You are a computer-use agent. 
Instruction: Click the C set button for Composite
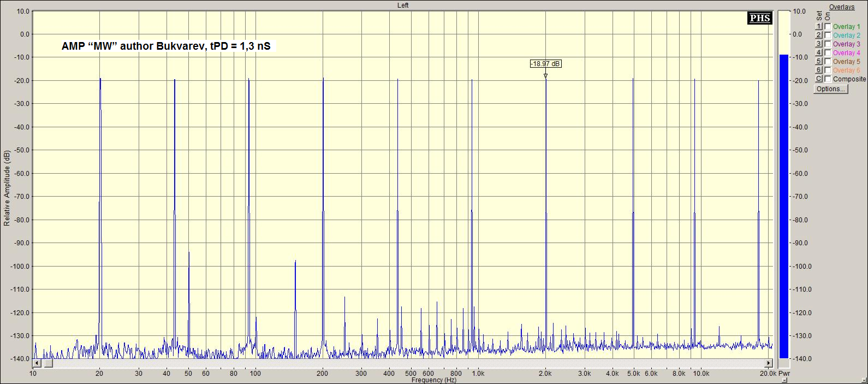[x=818, y=79]
